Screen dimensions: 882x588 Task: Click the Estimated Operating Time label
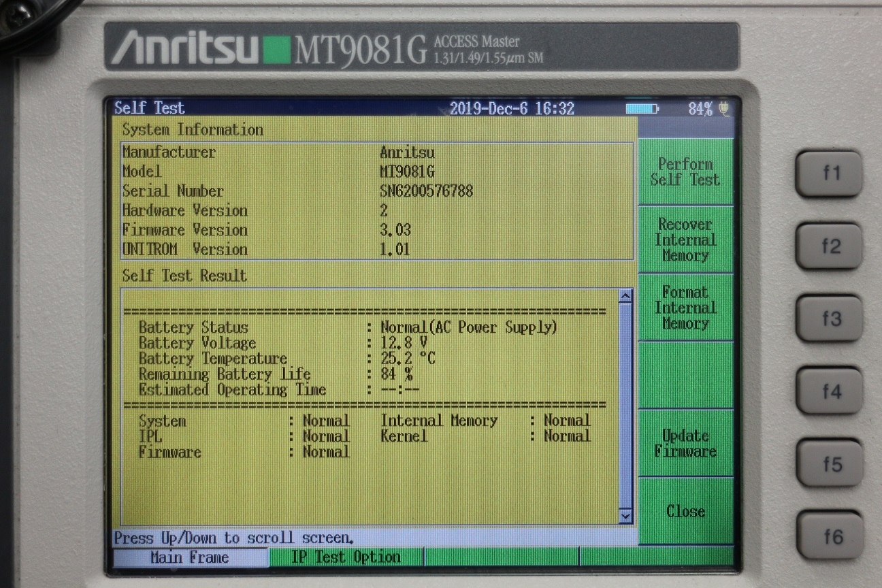(232, 390)
